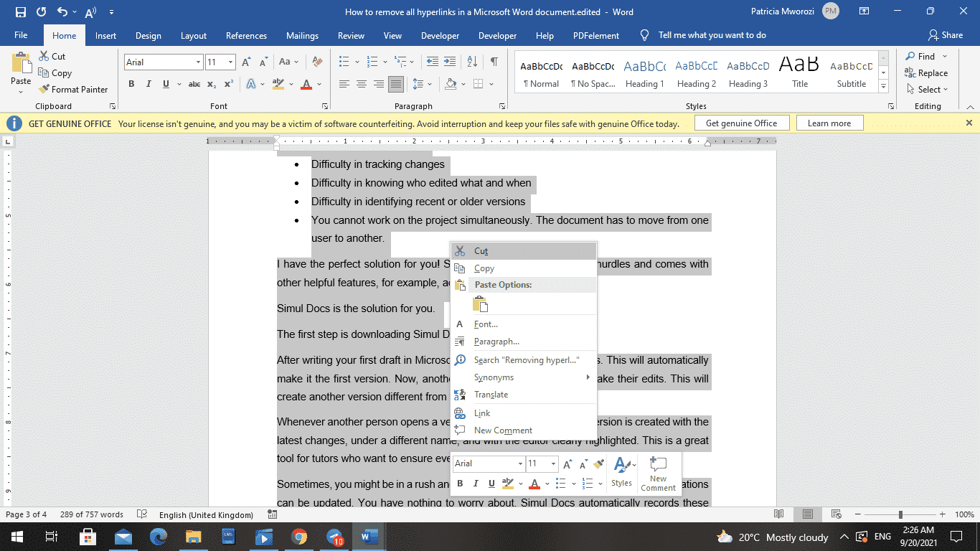Click the Learn more button
This screenshot has width=980, height=551.
829,122
